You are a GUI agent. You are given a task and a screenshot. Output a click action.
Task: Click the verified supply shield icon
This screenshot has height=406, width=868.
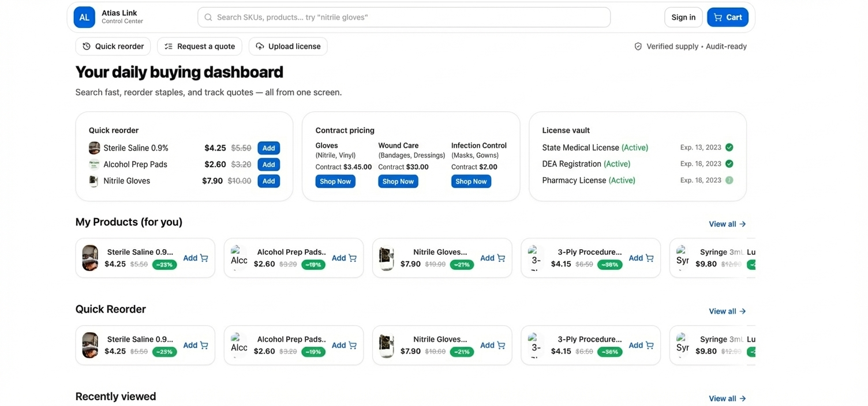(x=638, y=46)
